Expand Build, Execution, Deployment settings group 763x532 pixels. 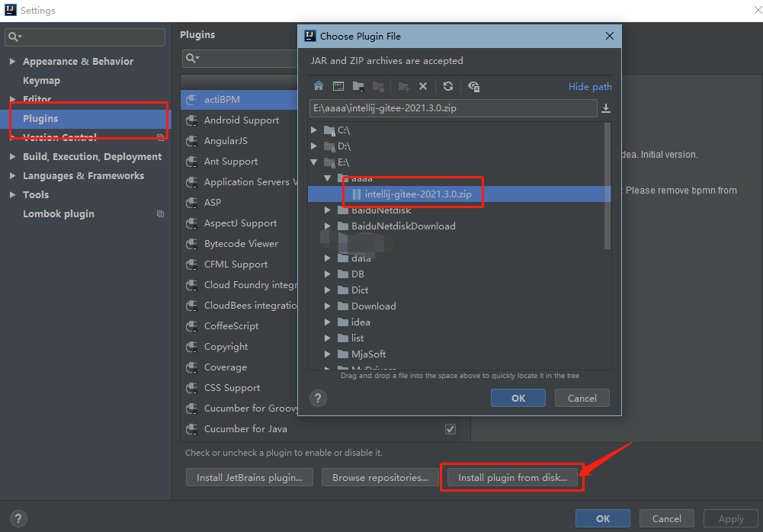tap(12, 157)
